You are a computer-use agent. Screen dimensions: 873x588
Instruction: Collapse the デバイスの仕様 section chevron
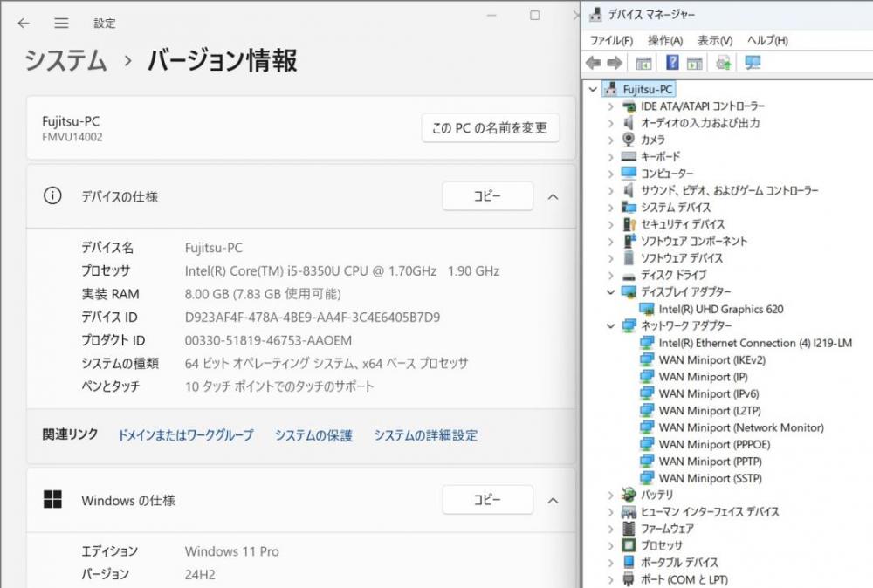[553, 196]
